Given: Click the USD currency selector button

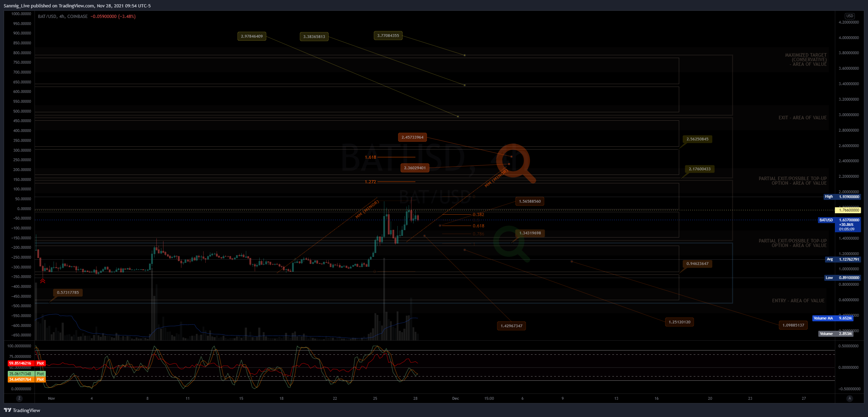Looking at the screenshot, I should (849, 16).
